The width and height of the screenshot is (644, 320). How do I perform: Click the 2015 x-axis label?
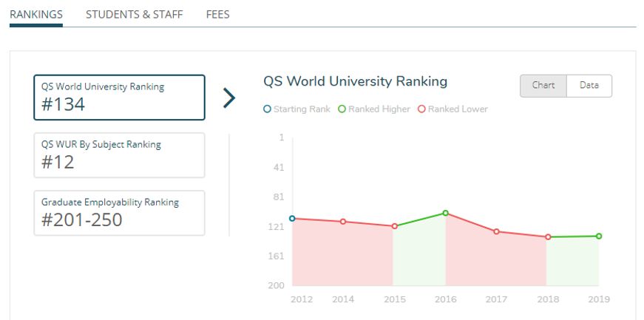[x=395, y=299]
